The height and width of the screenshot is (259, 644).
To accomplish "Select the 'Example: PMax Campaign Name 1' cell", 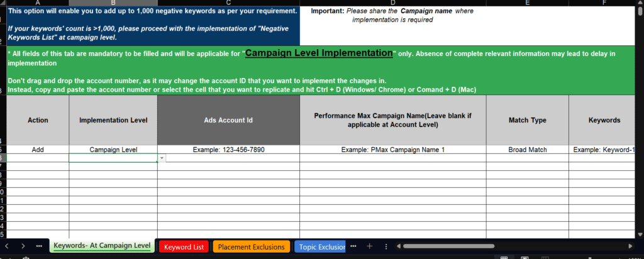I will point(393,150).
